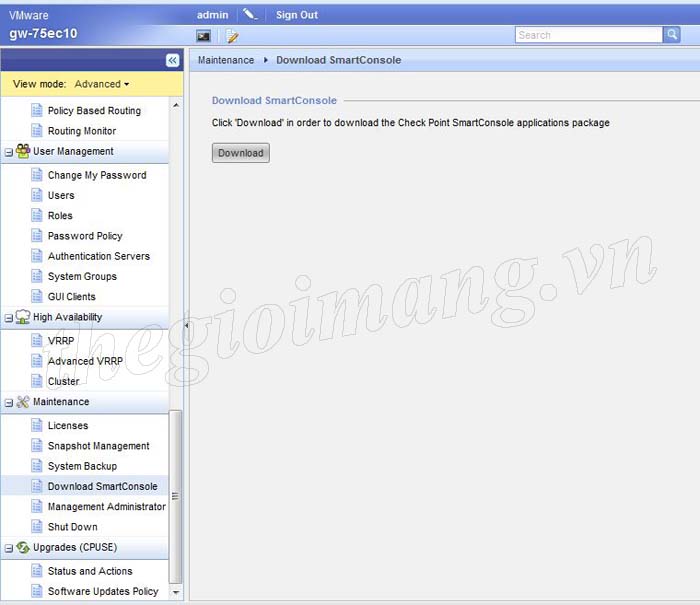Collapse the User Management tree section

(x=9, y=152)
